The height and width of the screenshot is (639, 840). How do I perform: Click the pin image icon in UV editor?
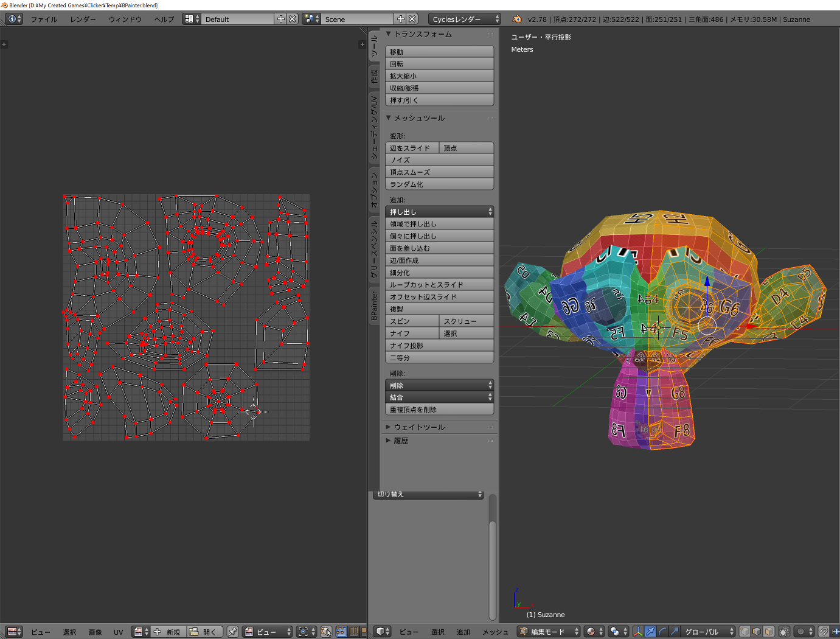232,632
